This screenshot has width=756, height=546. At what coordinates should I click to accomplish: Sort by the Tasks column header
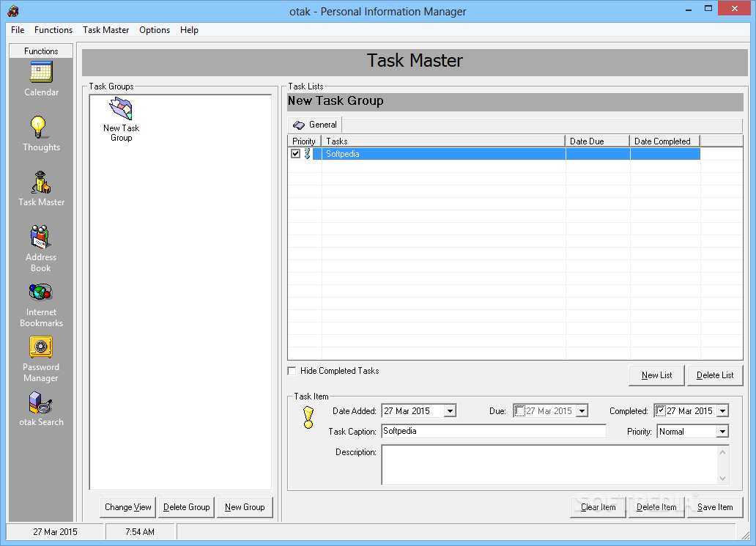[443, 141]
